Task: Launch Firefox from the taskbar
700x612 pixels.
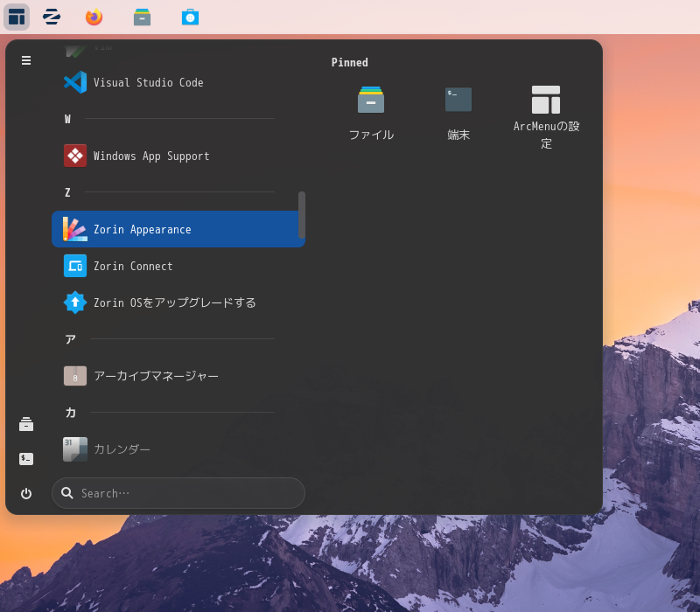Action: pos(94,17)
